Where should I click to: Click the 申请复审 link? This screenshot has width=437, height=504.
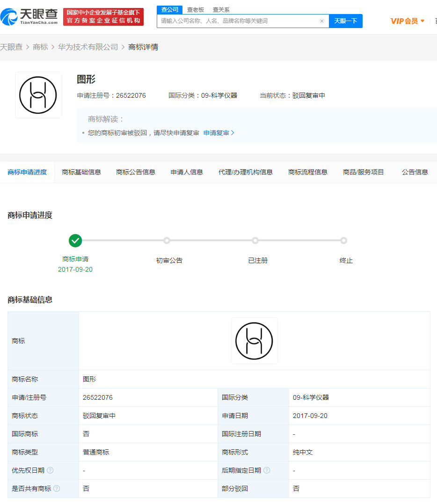click(x=218, y=133)
